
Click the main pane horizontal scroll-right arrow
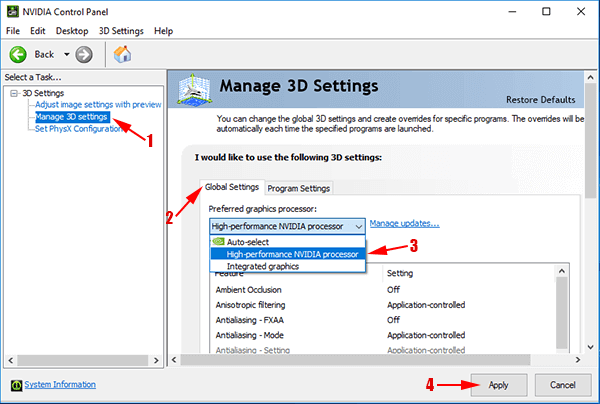pos(578,360)
